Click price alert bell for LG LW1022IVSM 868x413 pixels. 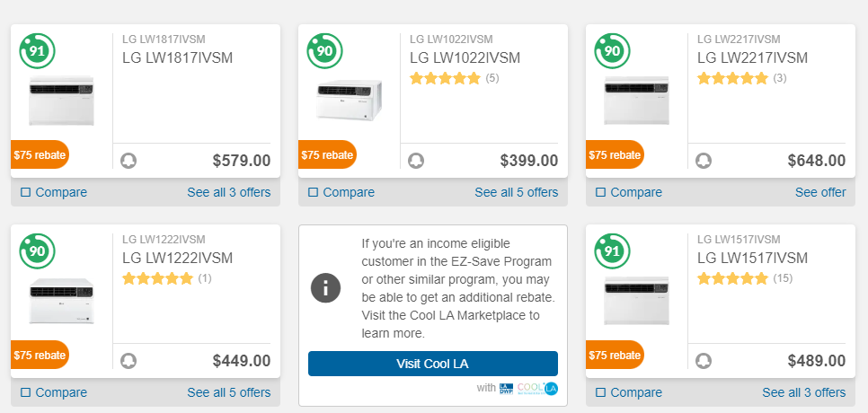[x=416, y=161]
